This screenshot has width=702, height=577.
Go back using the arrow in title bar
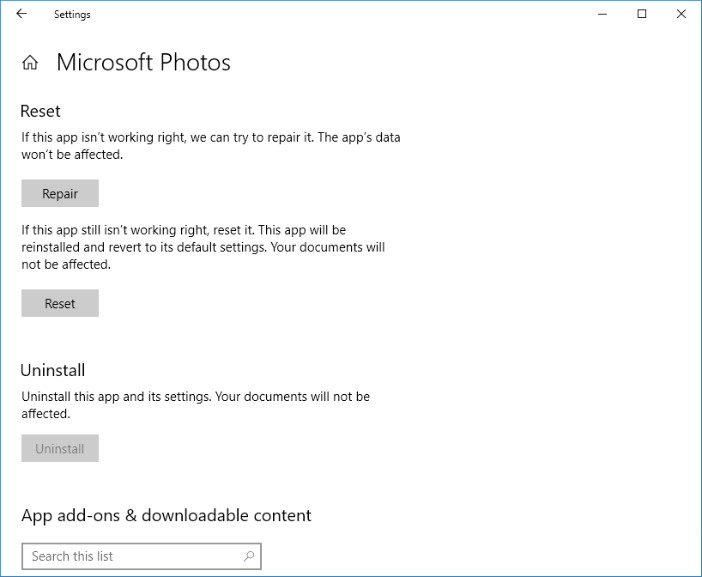coord(21,14)
